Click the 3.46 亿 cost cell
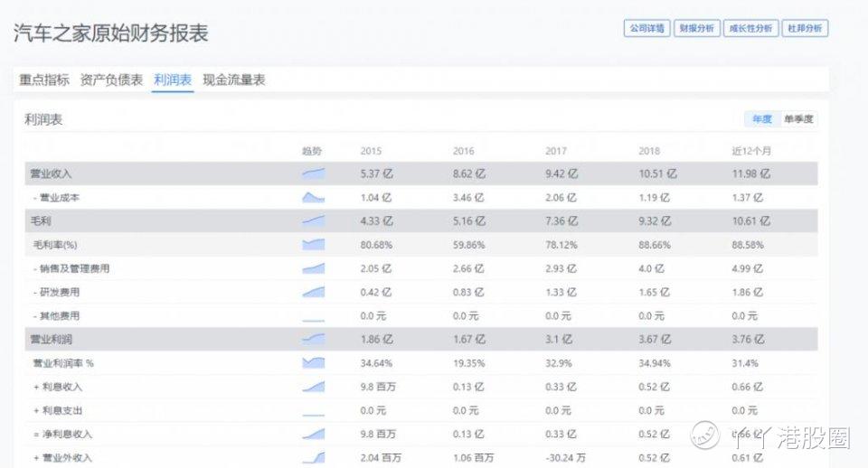Screen dimensions: 868x468 tap(468, 198)
